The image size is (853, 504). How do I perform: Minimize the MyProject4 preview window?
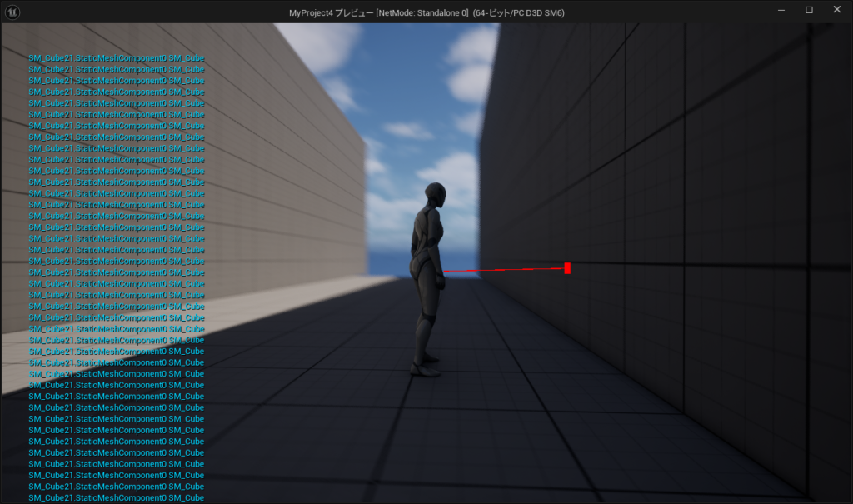[781, 11]
